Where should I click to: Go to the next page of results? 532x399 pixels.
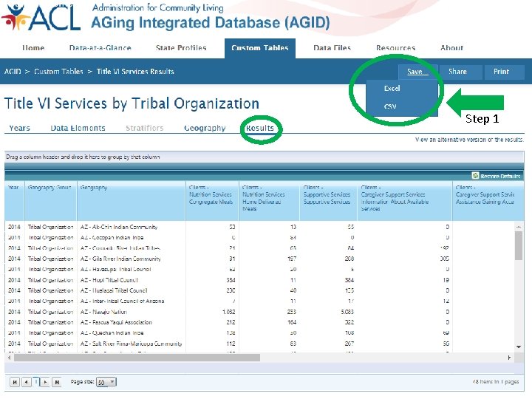pyautogui.click(x=46, y=382)
